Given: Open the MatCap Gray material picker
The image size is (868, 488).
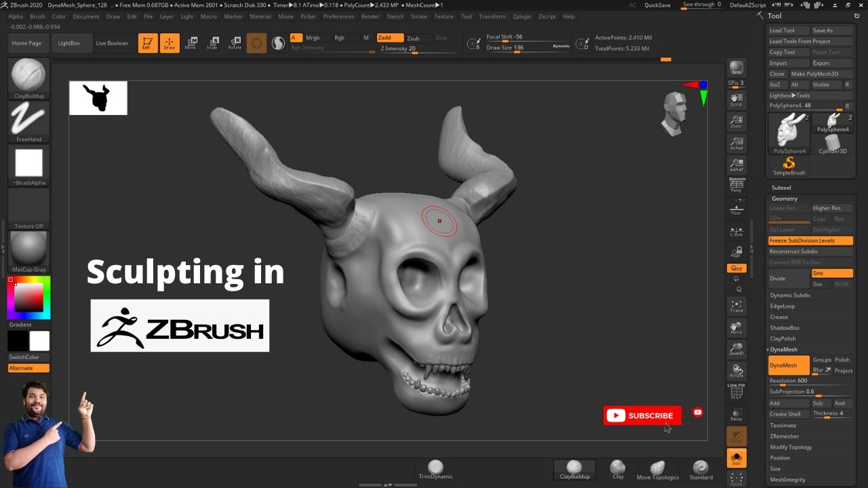Looking at the screenshot, I should point(28,252).
